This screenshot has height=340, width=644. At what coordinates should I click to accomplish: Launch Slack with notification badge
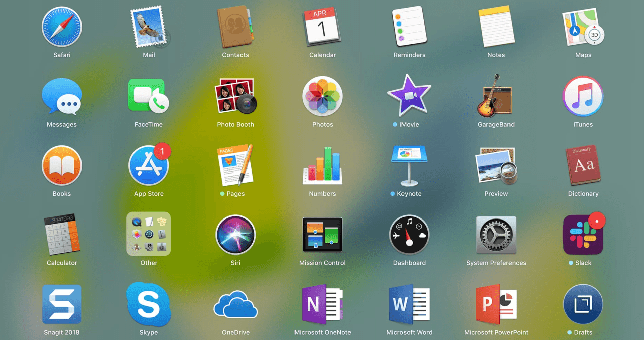[583, 235]
